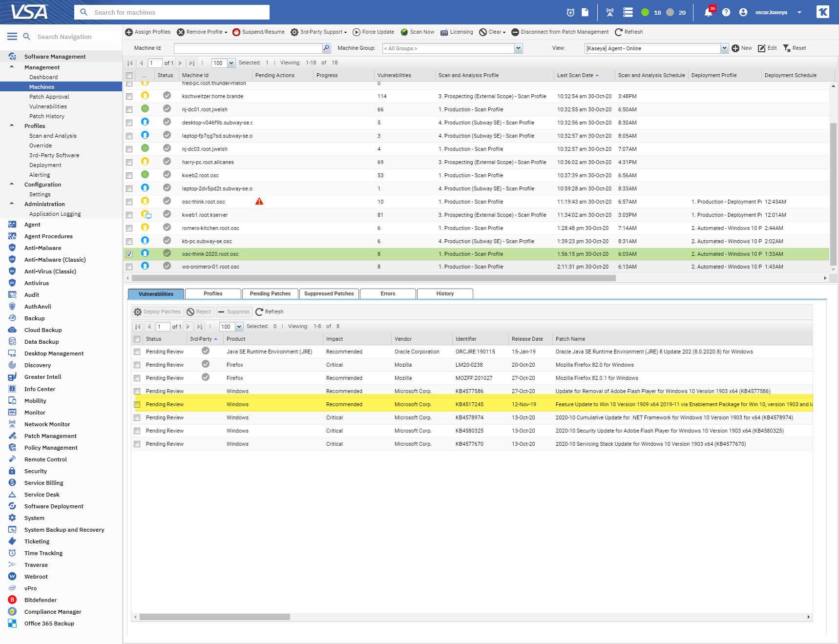Click the machines grid horizontal scrollbar
The width and height of the screenshot is (839, 644).
(x=374, y=278)
